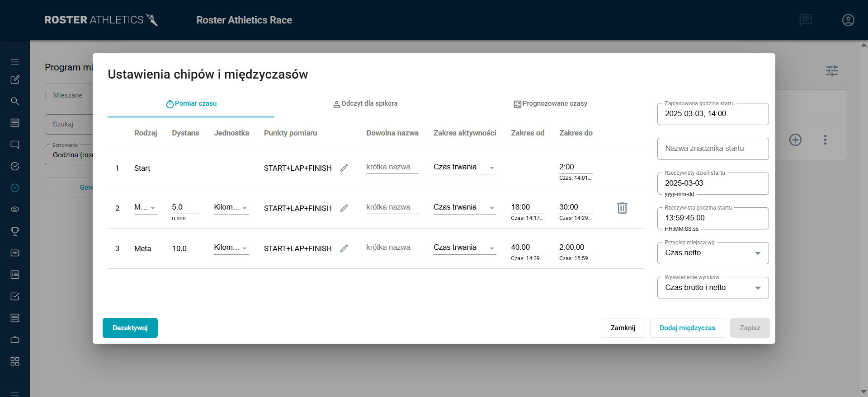This screenshot has width=868, height=397.
Task: Click the Rzeczywisty dzień startu field
Action: pyautogui.click(x=713, y=183)
